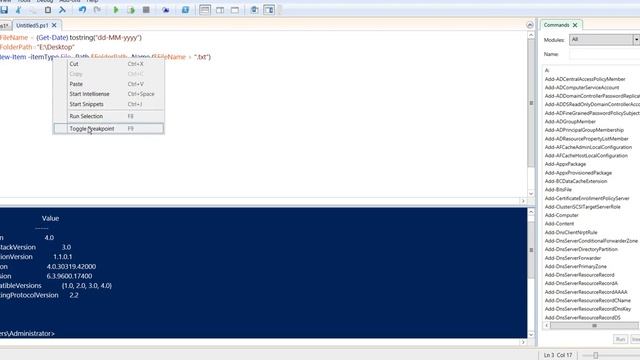Click the script pane vertical scrollbar thumb
640x360 pixels.
coord(531,103)
